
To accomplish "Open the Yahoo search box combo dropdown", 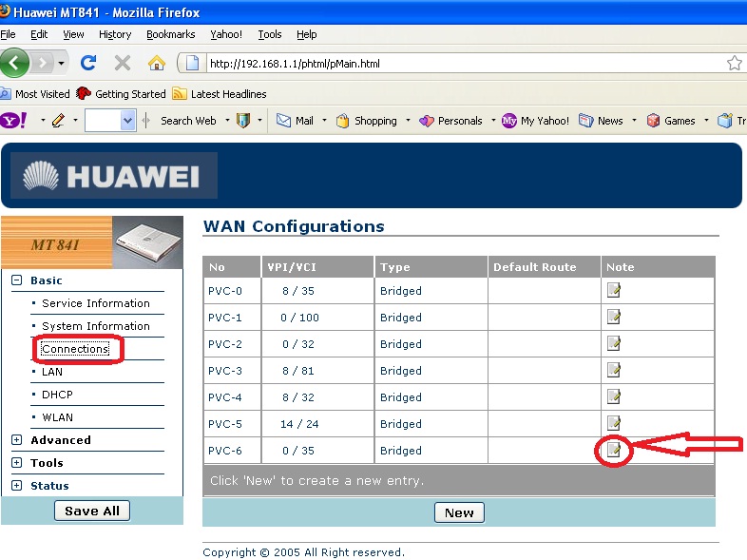I will (x=127, y=121).
